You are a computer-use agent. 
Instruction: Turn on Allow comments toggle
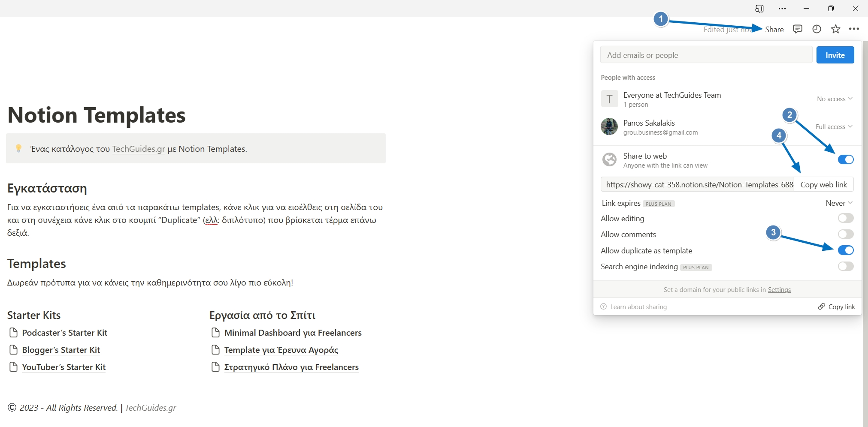click(846, 234)
